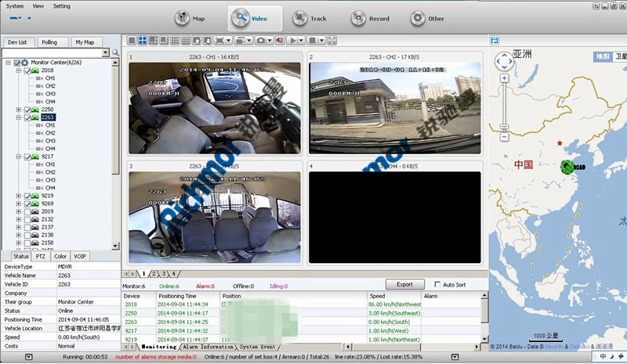Click the search magnifier beside device filter

click(x=115, y=52)
